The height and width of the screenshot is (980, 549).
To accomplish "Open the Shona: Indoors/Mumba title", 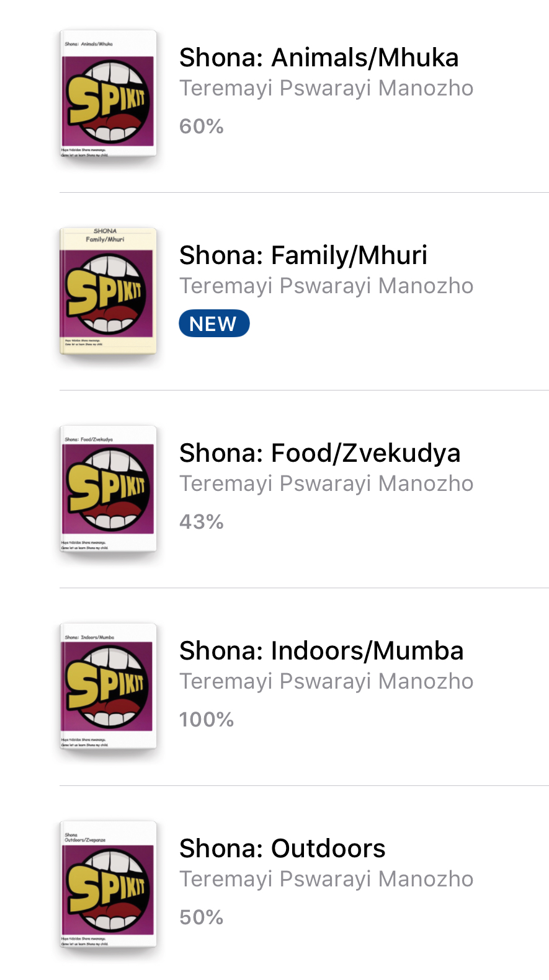I will point(321,651).
